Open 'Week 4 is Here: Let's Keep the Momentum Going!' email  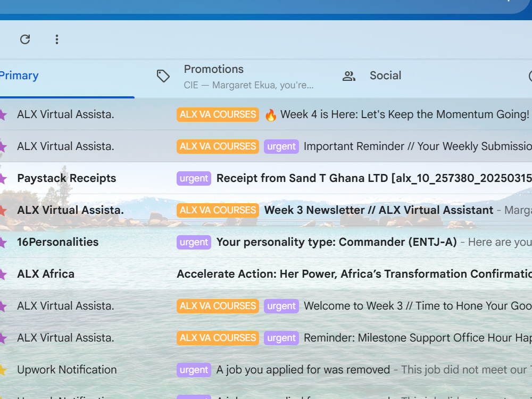click(x=404, y=115)
